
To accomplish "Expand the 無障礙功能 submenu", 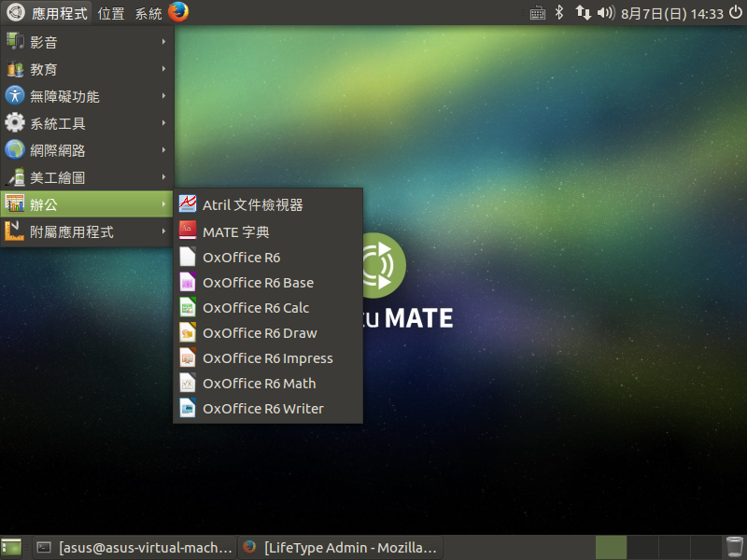I will 87,96.
